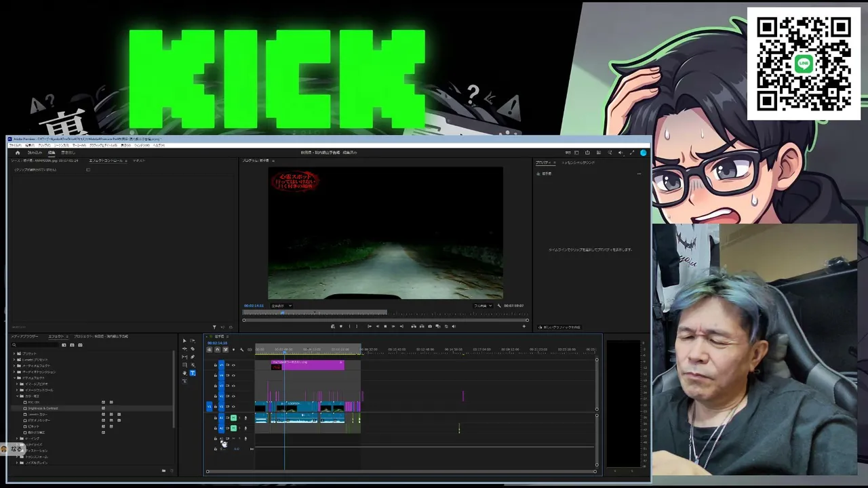Image resolution: width=868 pixels, height=488 pixels.
Task: Step back one frame in Program monitor
Action: tap(377, 326)
